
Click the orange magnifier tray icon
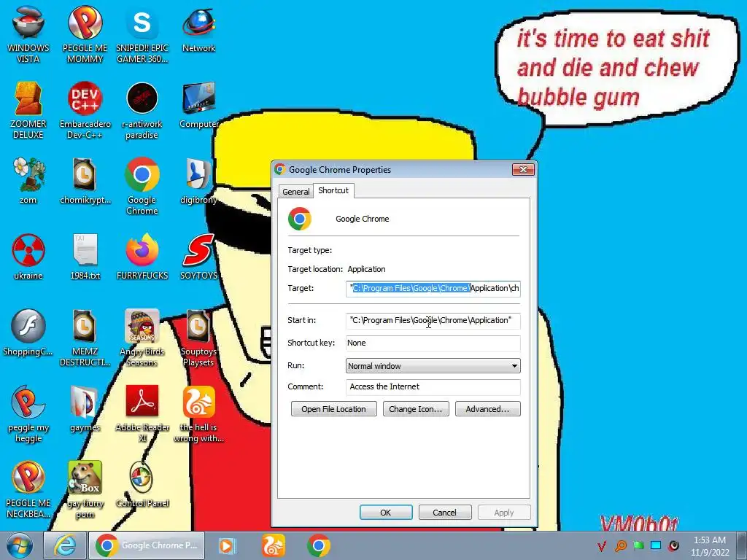(620, 545)
